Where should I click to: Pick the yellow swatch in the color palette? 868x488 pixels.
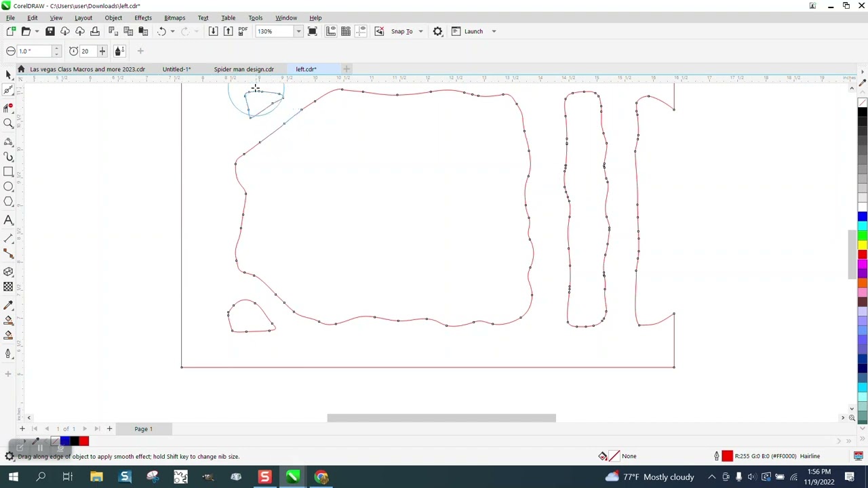(862, 245)
